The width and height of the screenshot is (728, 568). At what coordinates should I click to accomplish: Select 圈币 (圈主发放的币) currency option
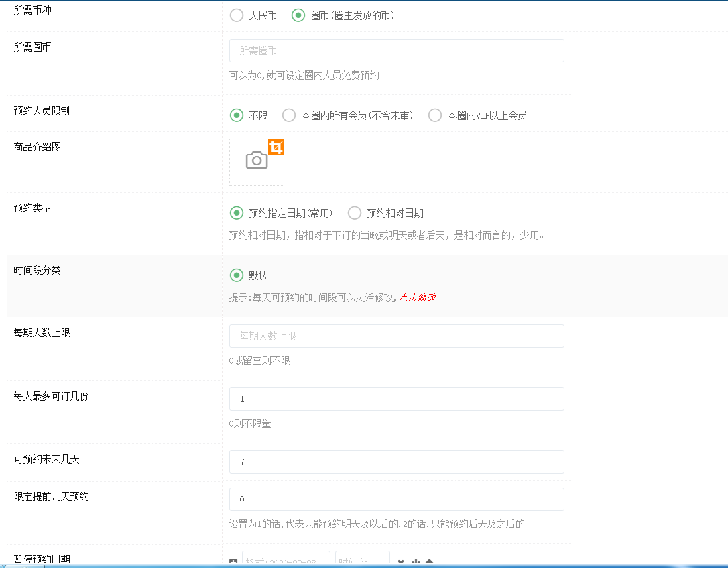298,15
